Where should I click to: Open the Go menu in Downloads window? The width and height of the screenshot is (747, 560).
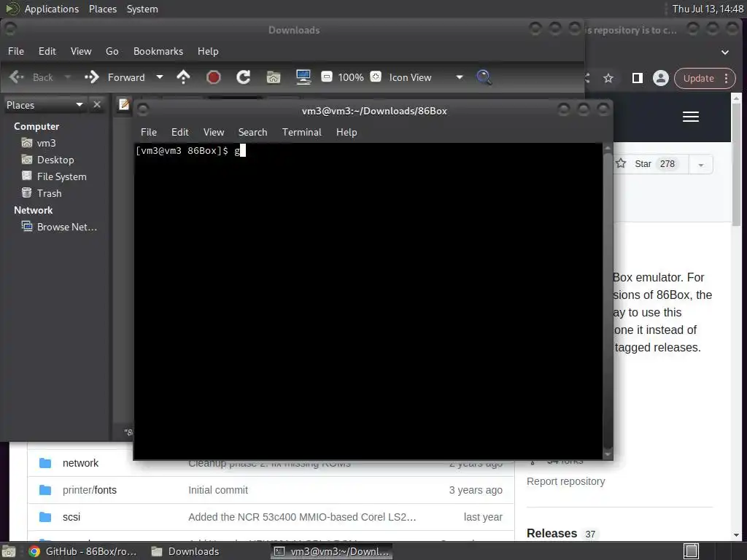pyautogui.click(x=112, y=51)
